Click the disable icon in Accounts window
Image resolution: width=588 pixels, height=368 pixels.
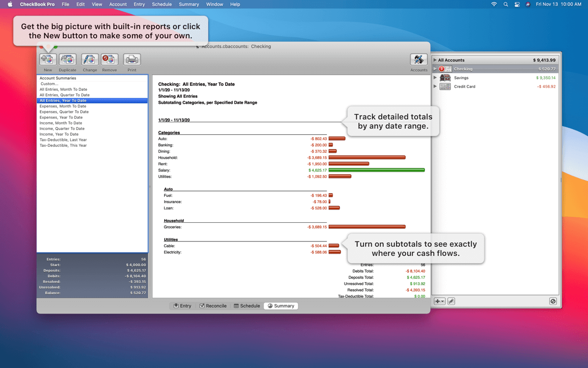click(x=553, y=301)
